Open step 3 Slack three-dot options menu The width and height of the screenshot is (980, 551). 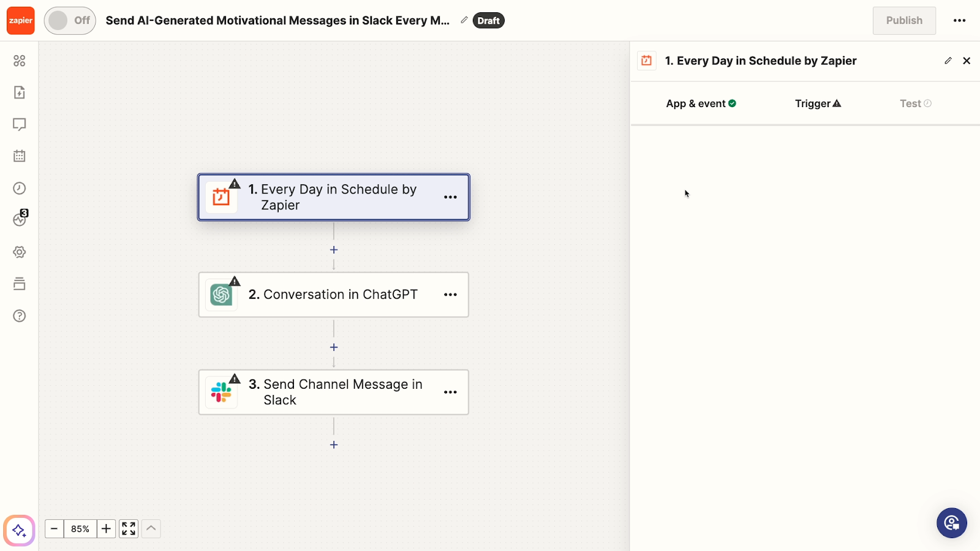tap(450, 392)
